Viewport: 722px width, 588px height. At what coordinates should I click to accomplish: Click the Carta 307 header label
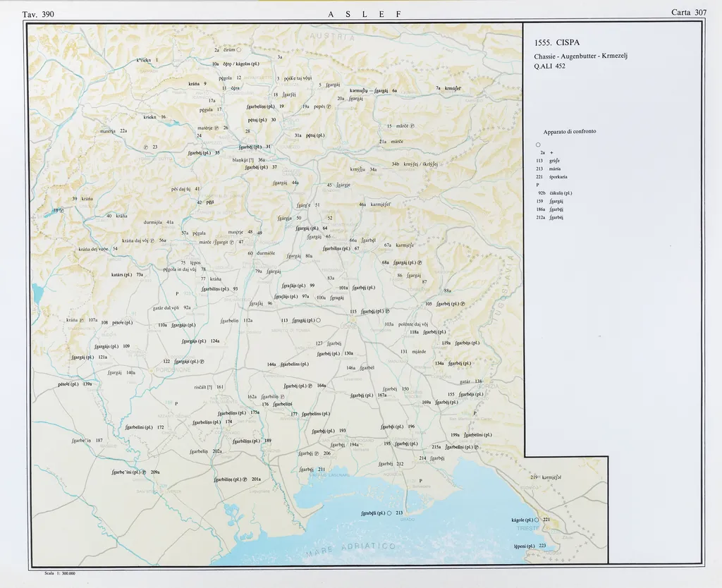click(690, 13)
